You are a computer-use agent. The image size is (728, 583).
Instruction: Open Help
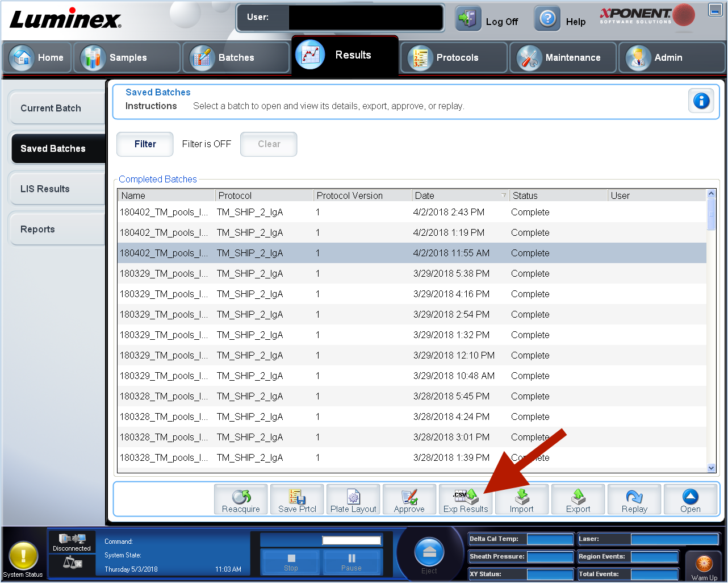(x=547, y=18)
